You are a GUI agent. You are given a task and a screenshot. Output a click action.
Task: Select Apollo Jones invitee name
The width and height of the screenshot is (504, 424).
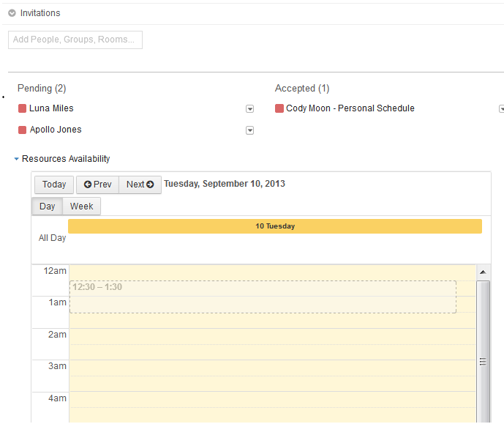[x=56, y=130]
